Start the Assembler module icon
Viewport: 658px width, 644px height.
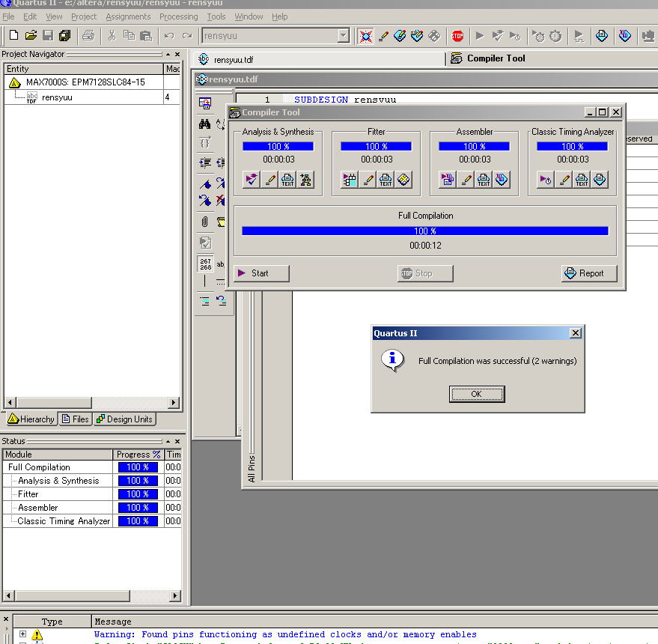point(448,180)
